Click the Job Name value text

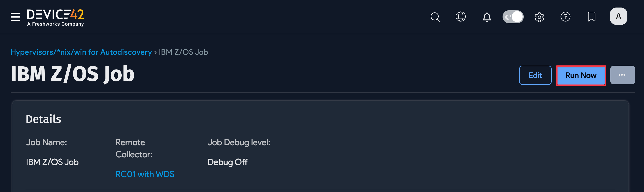tap(52, 162)
